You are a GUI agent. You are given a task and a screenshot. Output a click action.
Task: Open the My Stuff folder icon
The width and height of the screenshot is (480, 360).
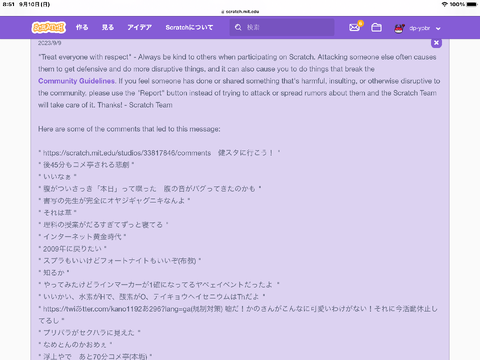[376, 28]
